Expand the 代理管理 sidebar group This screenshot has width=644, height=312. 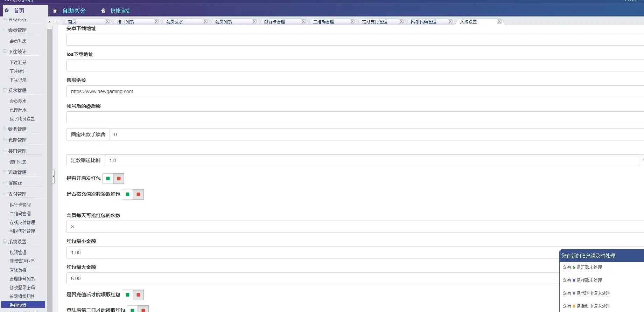(5, 140)
